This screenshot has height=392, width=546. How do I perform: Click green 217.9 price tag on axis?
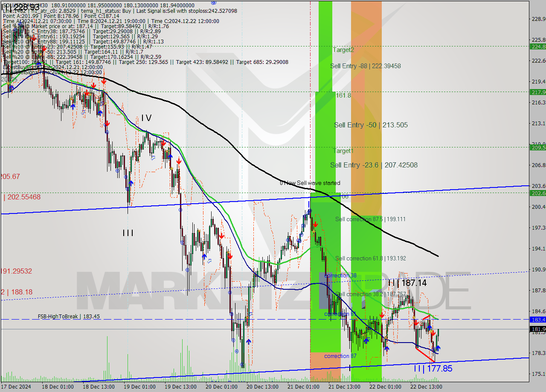pos(537,92)
